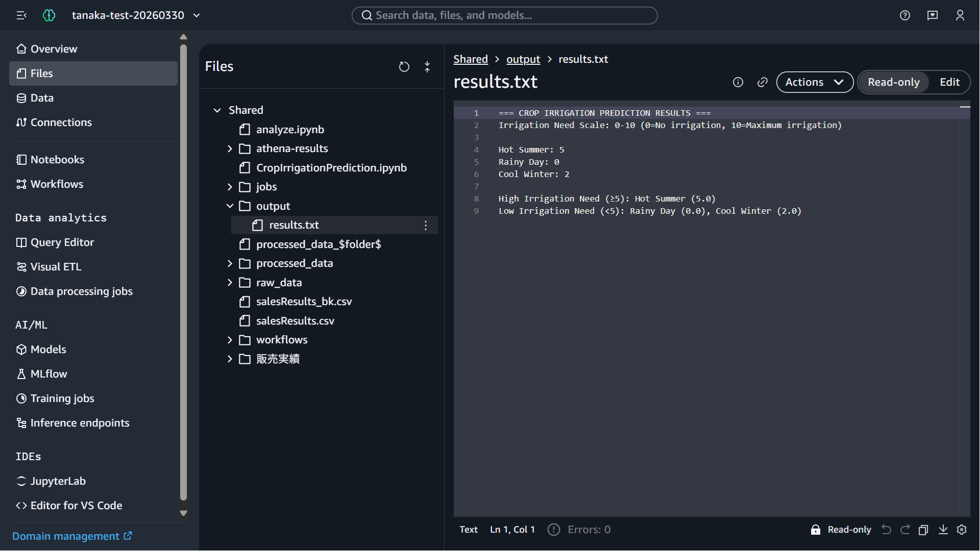Open Data section in sidebar
This screenshot has height=551, width=980.
[x=93, y=98]
